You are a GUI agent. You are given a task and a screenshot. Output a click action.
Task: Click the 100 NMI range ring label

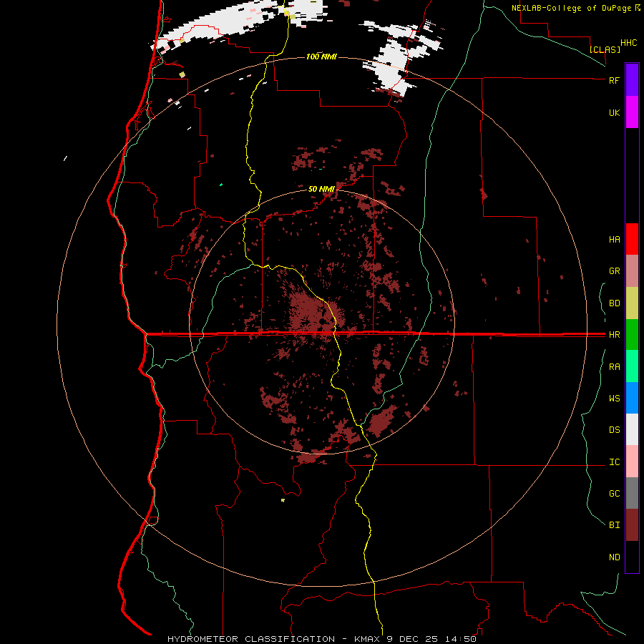(321, 57)
